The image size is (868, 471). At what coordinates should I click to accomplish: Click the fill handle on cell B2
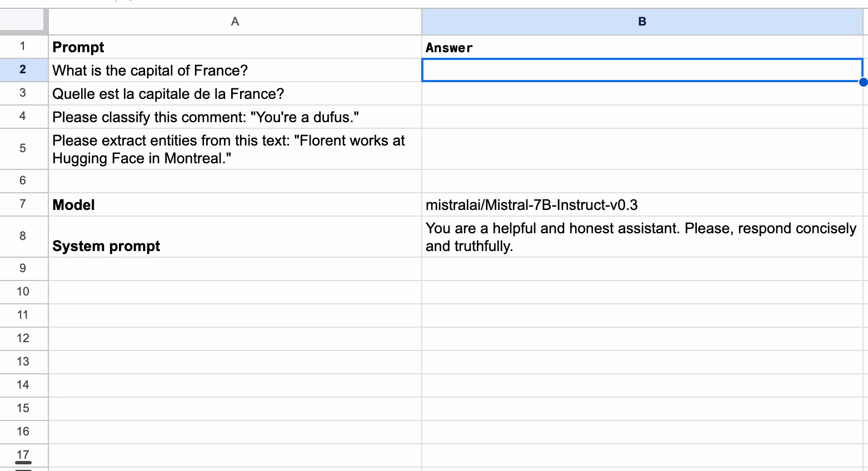coord(862,82)
